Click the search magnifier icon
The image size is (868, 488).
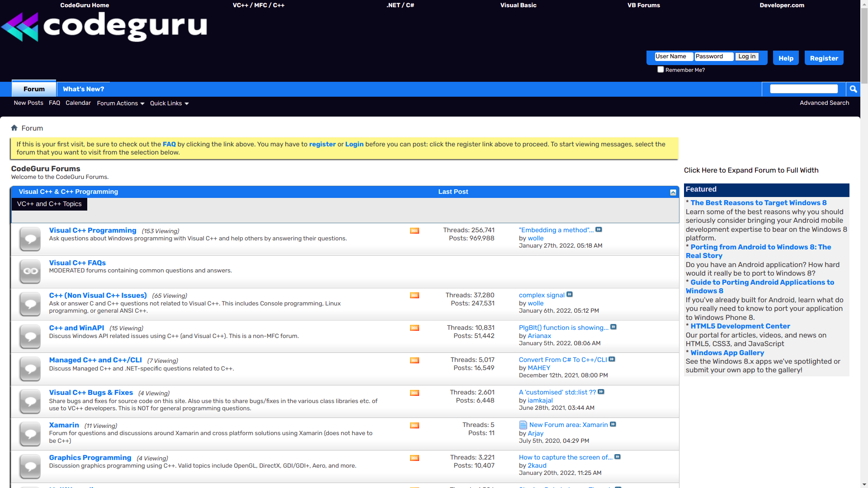pyautogui.click(x=853, y=89)
